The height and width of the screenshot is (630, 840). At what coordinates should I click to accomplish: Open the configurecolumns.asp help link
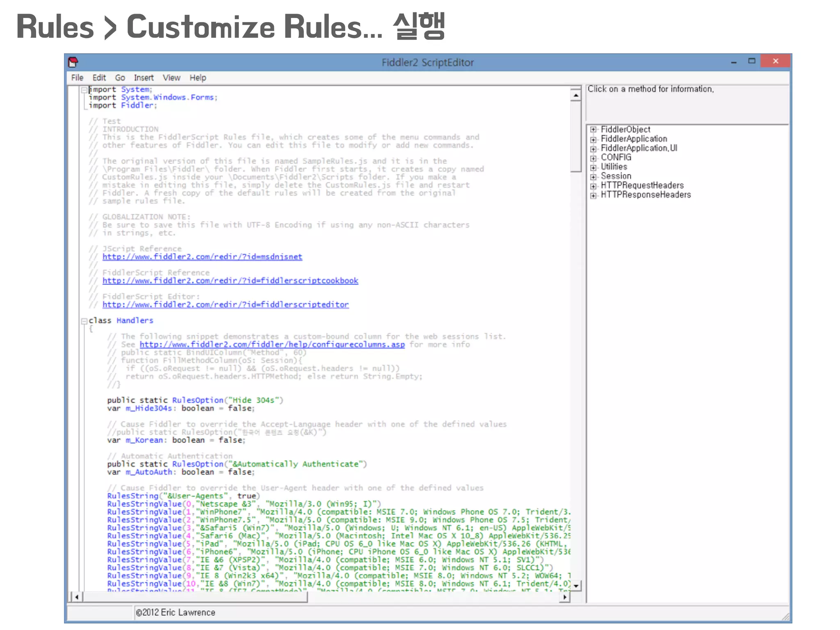272,345
